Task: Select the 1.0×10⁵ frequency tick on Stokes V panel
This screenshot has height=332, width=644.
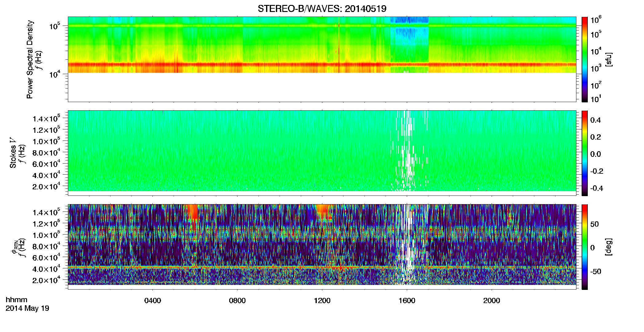Action: point(46,141)
